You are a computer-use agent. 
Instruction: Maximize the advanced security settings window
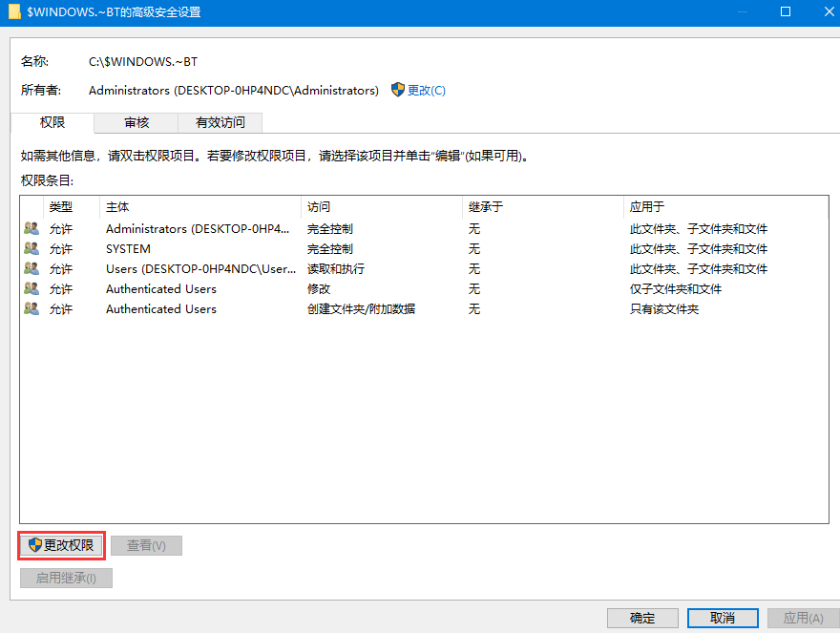click(x=786, y=12)
